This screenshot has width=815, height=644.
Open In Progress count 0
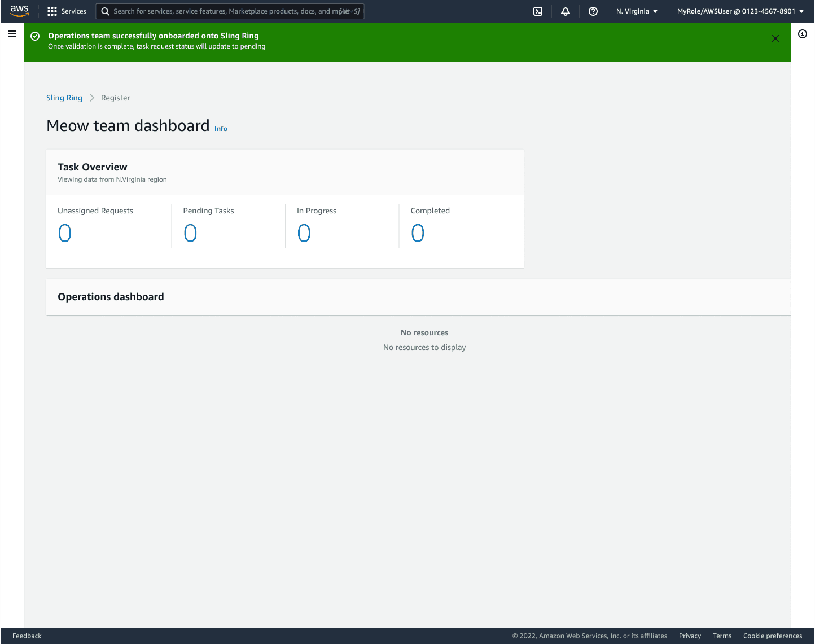tap(304, 233)
